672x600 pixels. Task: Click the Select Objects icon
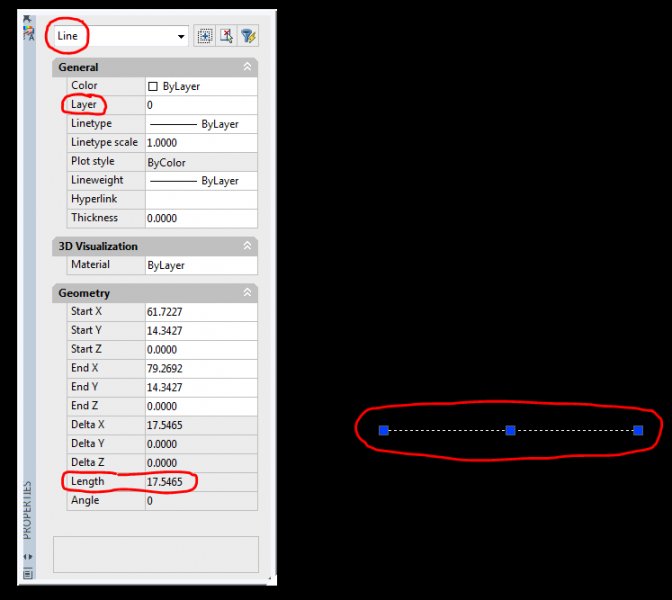[226, 36]
